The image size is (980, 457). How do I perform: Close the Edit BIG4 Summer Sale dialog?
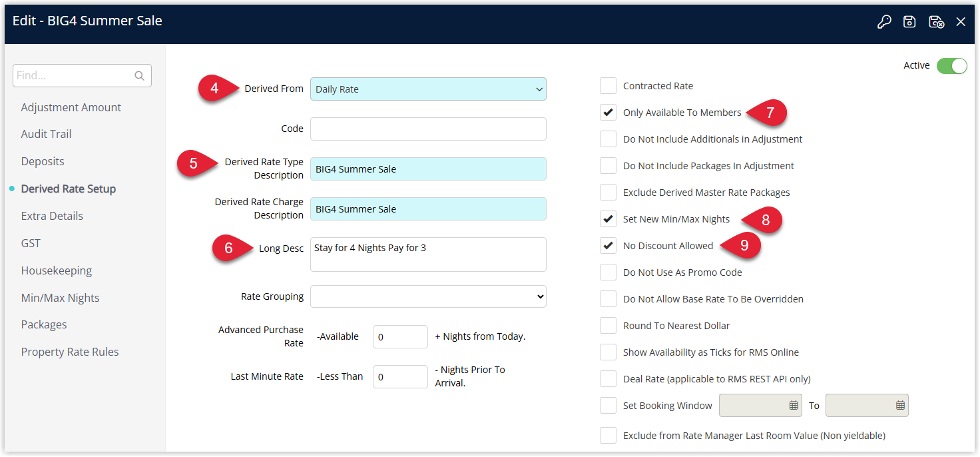coord(961,22)
